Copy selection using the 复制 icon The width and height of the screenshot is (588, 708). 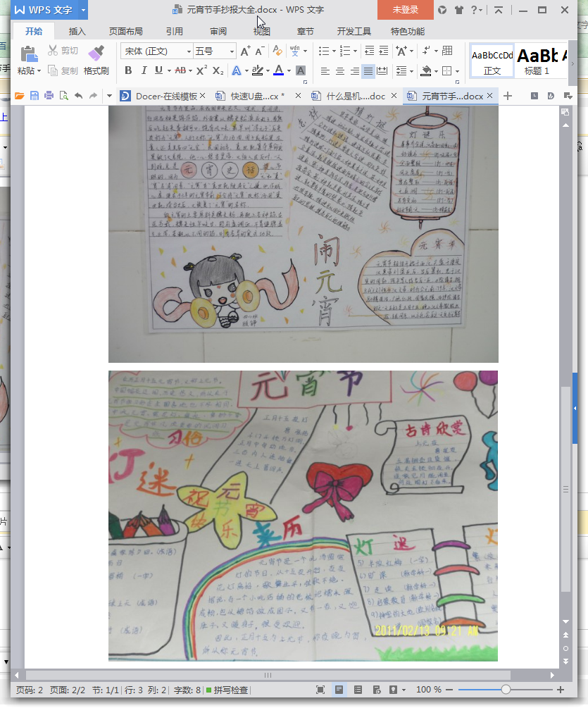coord(53,70)
